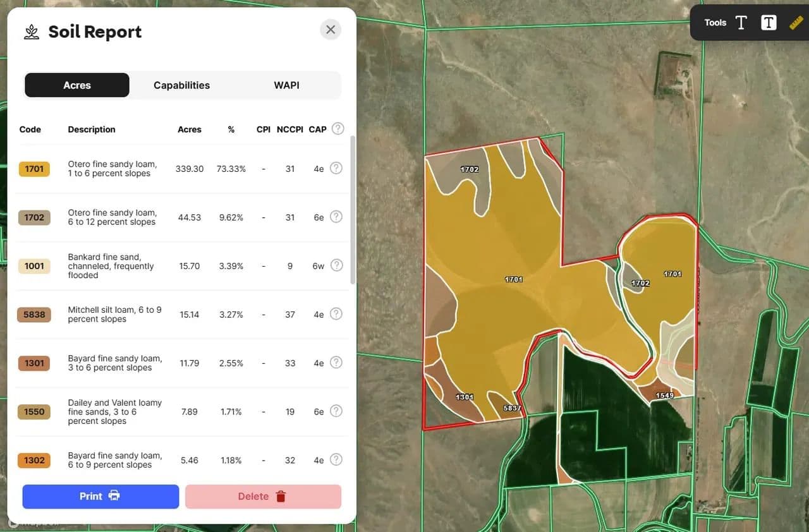This screenshot has height=532, width=809.
Task: Switch to the Capabilities tab
Action: point(181,85)
